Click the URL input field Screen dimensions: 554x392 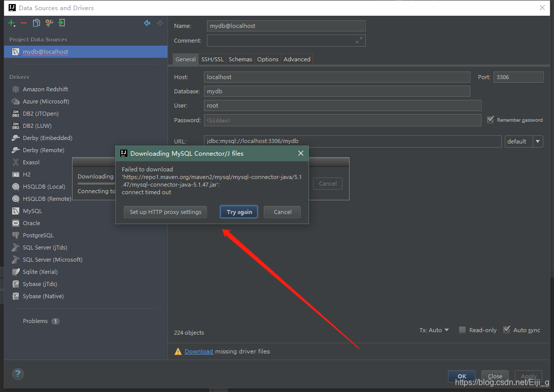(353, 141)
